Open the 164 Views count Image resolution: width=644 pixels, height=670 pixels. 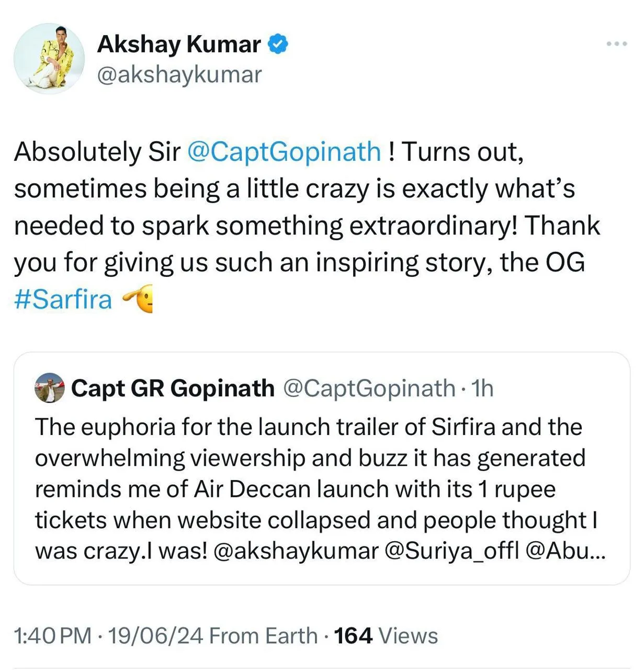[386, 636]
